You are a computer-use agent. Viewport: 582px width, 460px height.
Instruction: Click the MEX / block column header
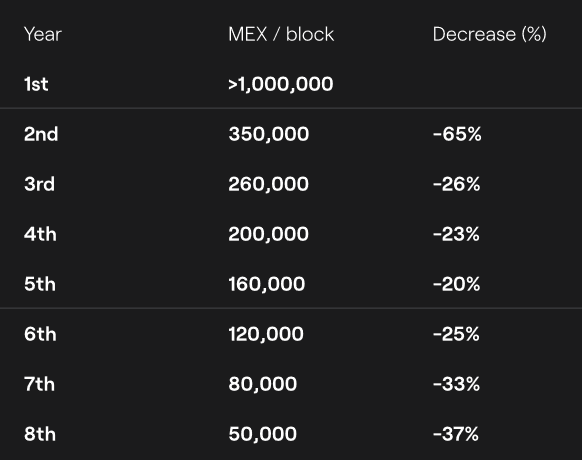[281, 35]
